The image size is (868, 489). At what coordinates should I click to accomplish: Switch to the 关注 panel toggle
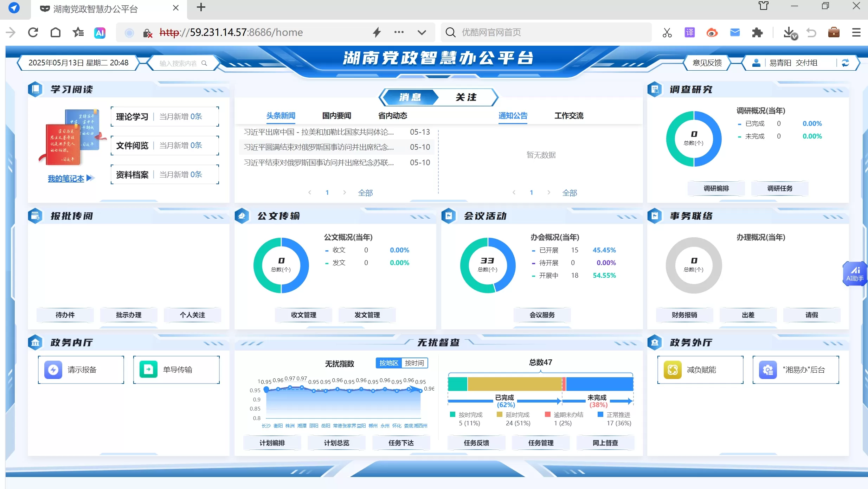pyautogui.click(x=466, y=97)
